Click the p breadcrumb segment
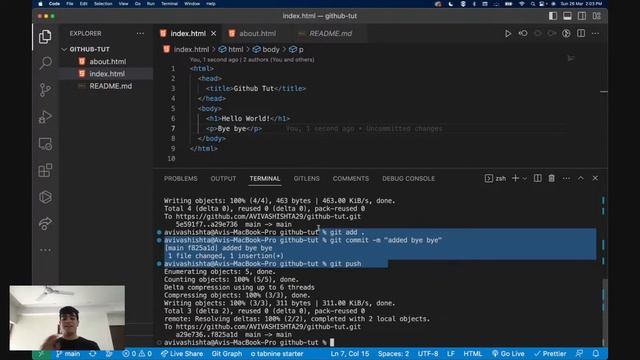The image size is (640, 360). [x=296, y=49]
